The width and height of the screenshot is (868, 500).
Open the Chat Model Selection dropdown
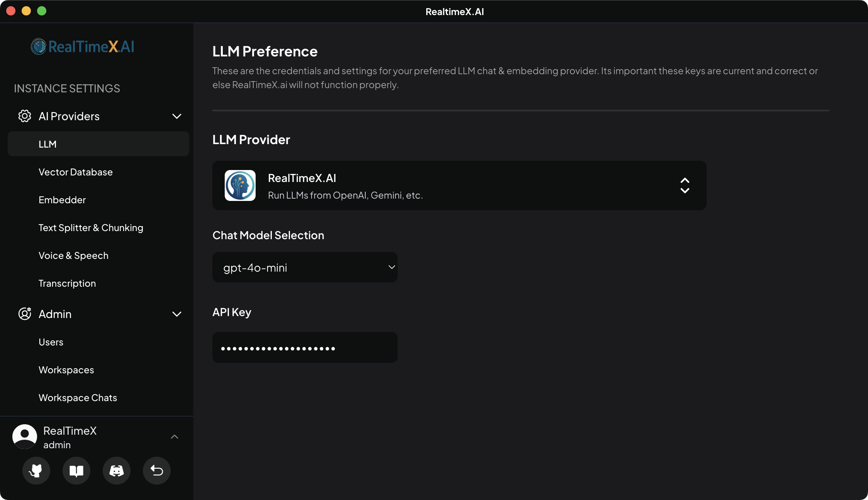pyautogui.click(x=304, y=267)
